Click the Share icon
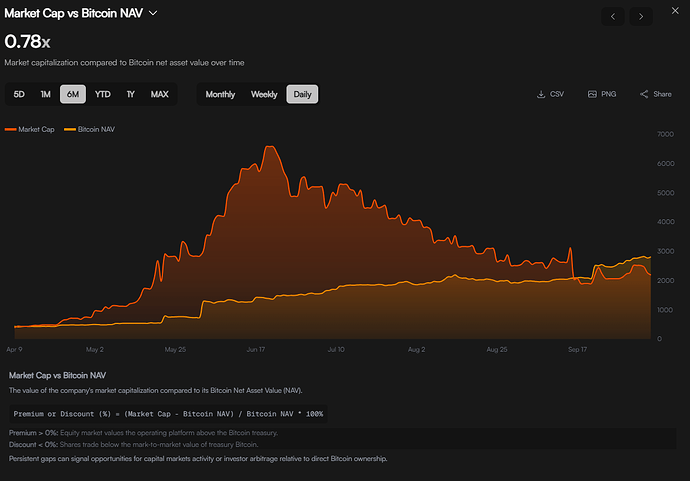Image resolution: width=690 pixels, height=481 pixels. click(645, 94)
